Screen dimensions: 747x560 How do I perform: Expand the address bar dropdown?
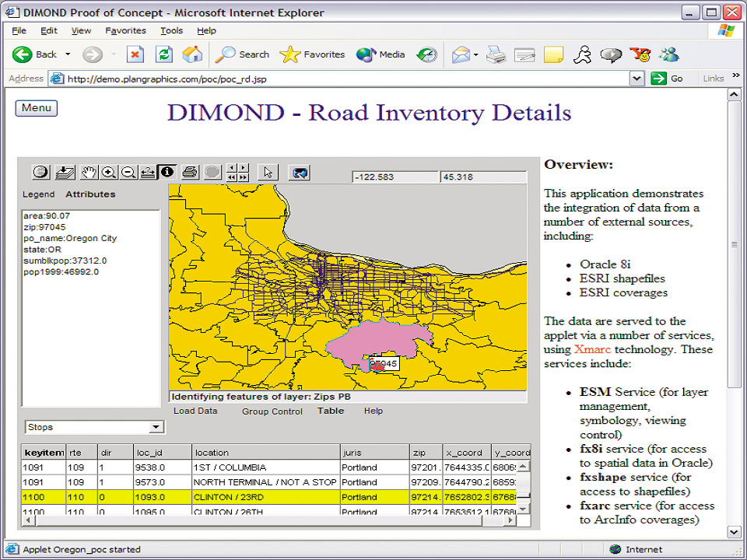(x=637, y=79)
